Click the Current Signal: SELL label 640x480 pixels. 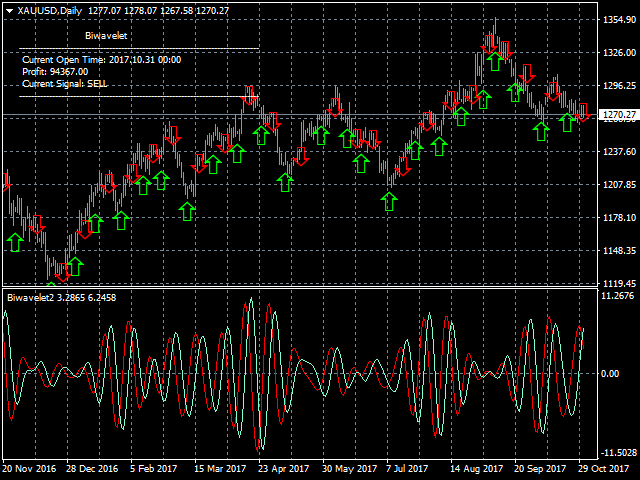(65, 84)
